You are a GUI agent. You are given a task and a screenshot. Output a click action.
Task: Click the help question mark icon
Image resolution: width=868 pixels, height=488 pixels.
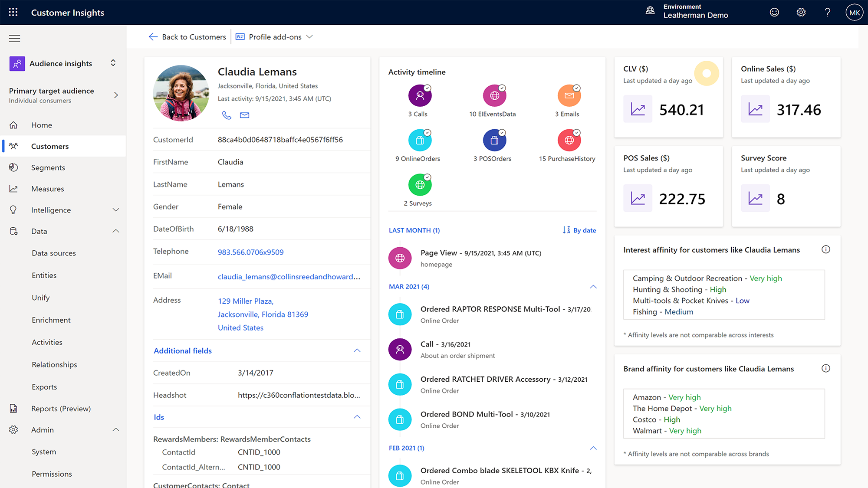pos(828,12)
